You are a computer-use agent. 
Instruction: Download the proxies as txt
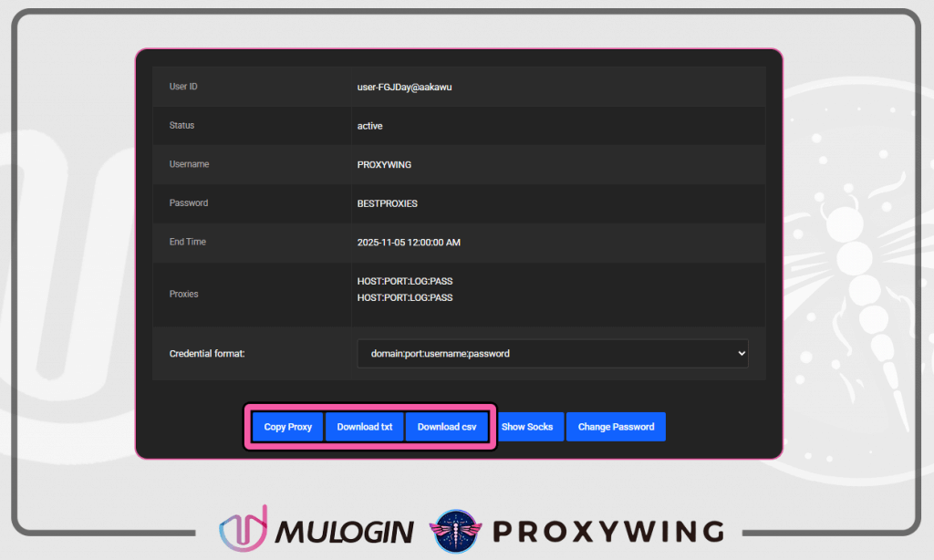point(365,427)
